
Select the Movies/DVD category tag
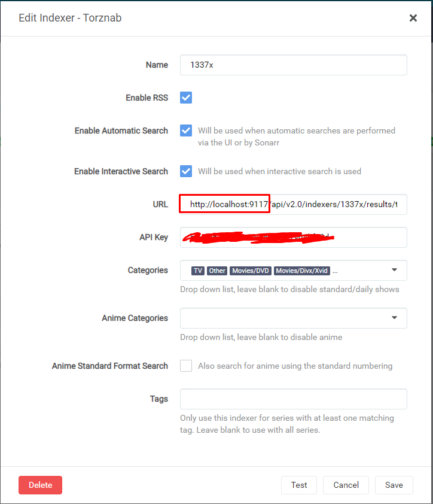coord(251,271)
